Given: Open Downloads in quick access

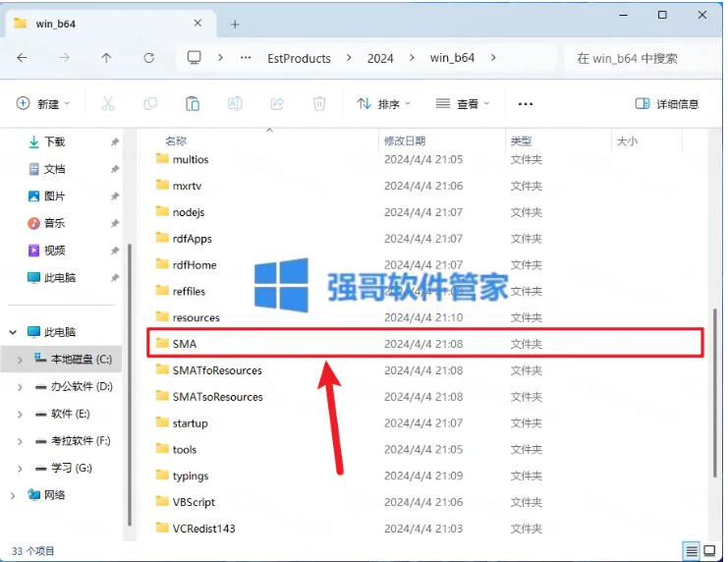Looking at the screenshot, I should click(46, 141).
